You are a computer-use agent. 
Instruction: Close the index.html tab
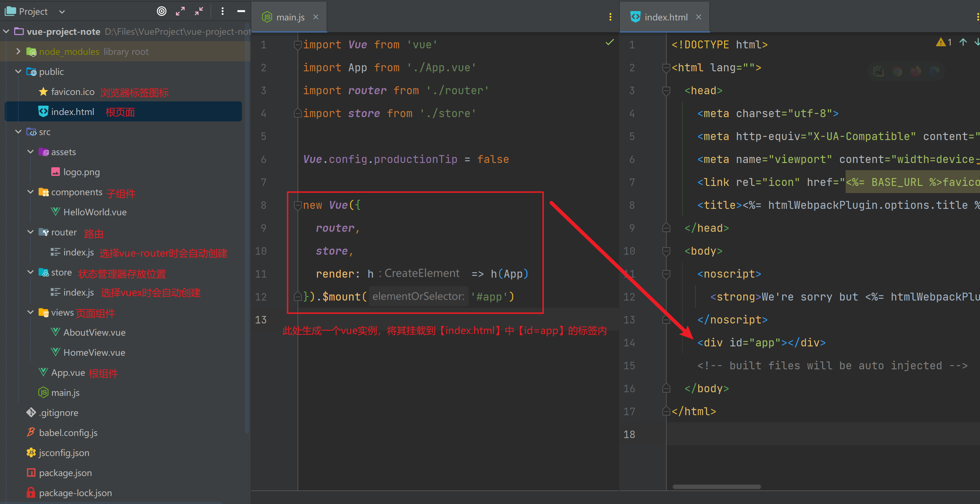coord(699,17)
